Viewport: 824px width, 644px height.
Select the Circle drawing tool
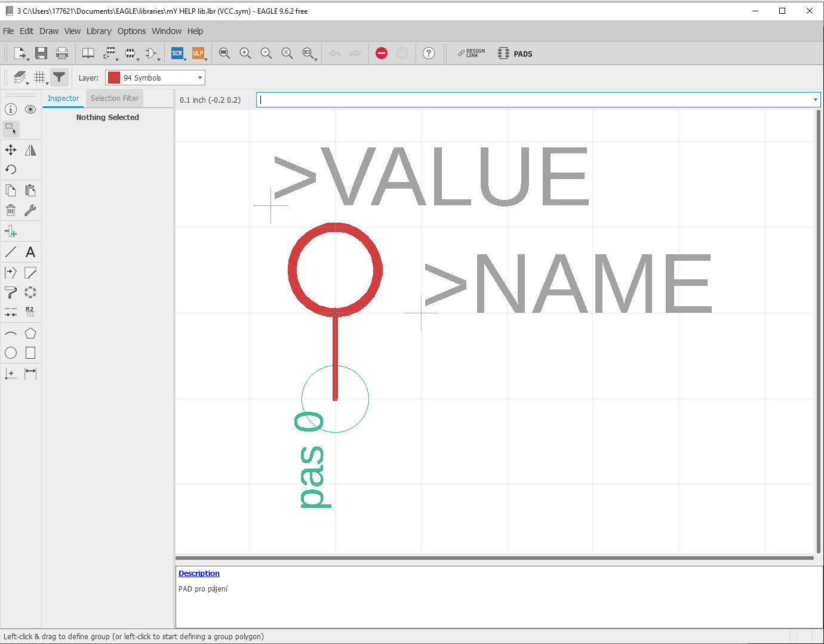11,353
